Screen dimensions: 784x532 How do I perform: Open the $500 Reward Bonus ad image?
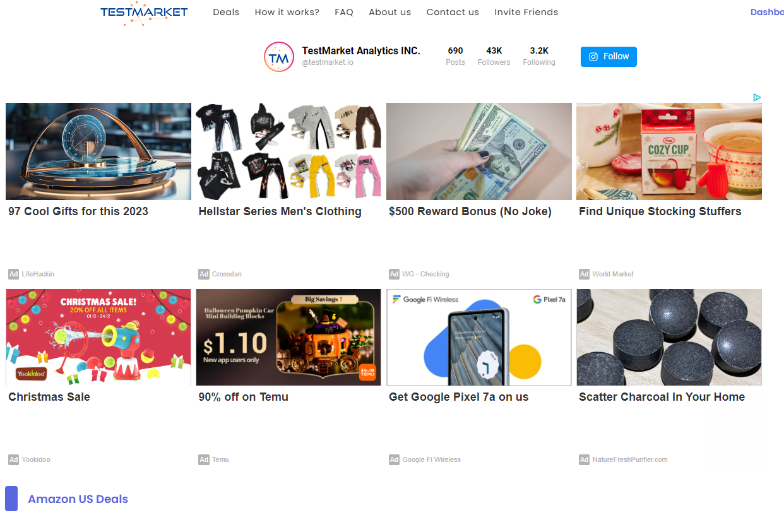coord(479,151)
